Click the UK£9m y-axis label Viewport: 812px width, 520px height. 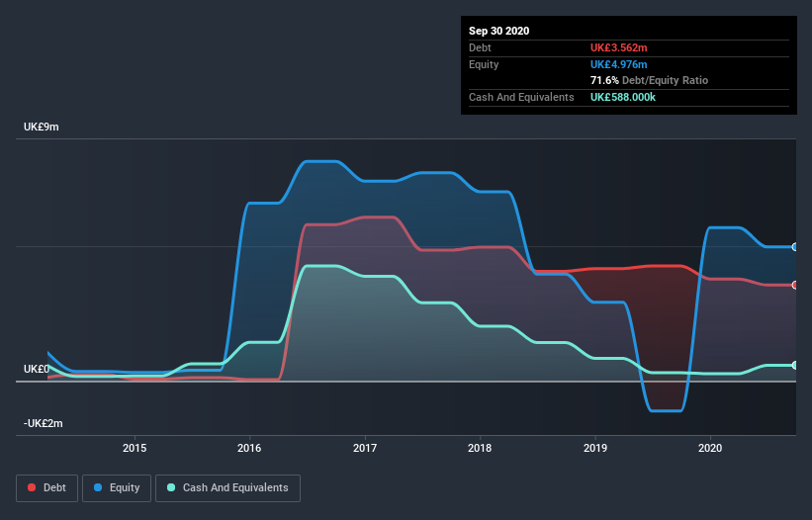tap(41, 128)
